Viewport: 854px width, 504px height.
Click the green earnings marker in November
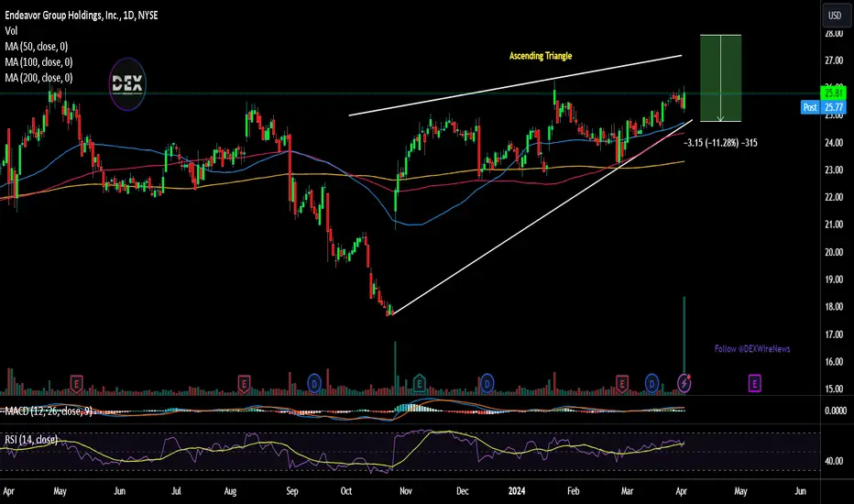coord(419,384)
